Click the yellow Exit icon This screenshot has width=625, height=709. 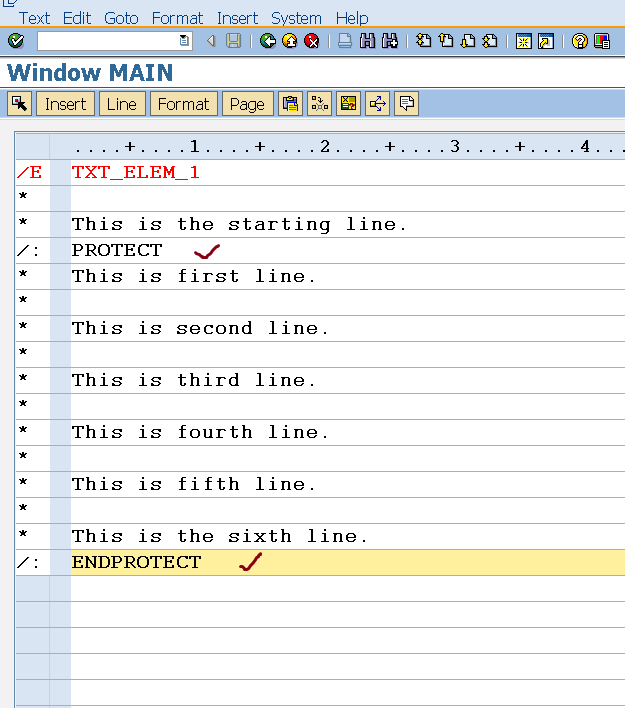point(290,41)
